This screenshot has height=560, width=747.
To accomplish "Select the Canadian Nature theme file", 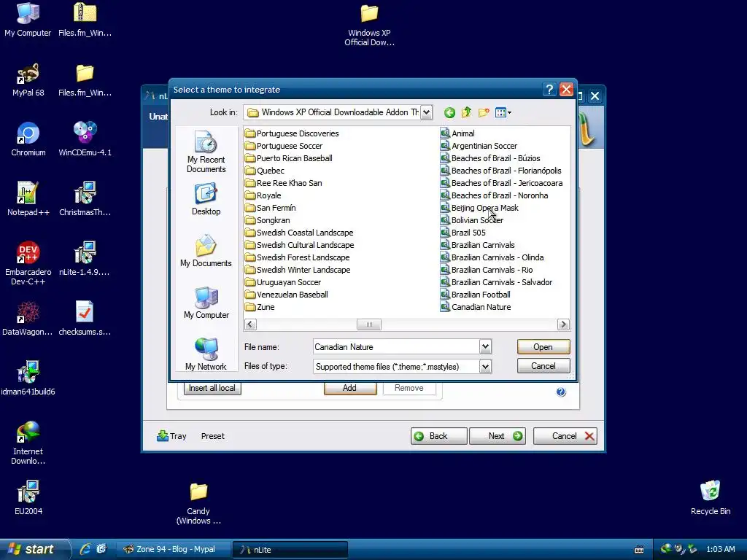I will pos(476,307).
